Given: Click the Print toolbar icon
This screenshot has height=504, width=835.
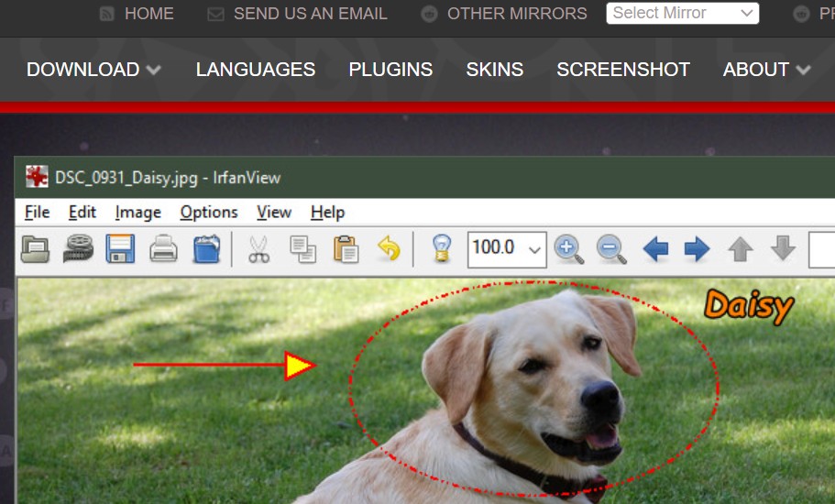Looking at the screenshot, I should 163,248.
